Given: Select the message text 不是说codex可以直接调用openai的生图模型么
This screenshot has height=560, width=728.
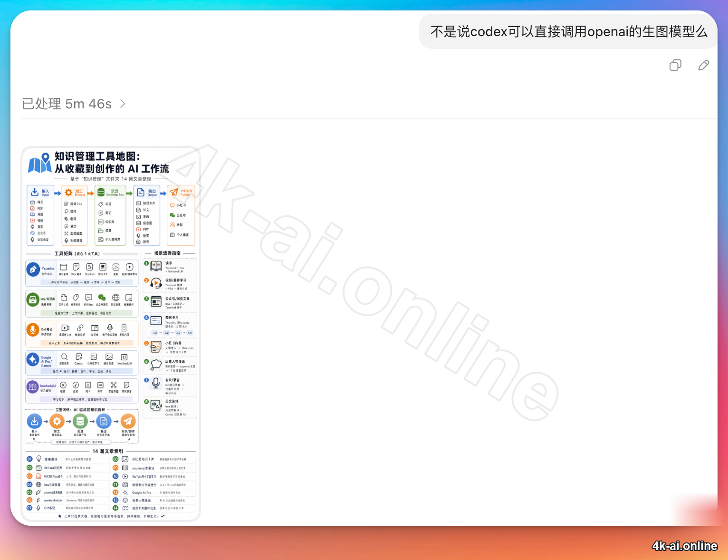Looking at the screenshot, I should click(x=569, y=31).
